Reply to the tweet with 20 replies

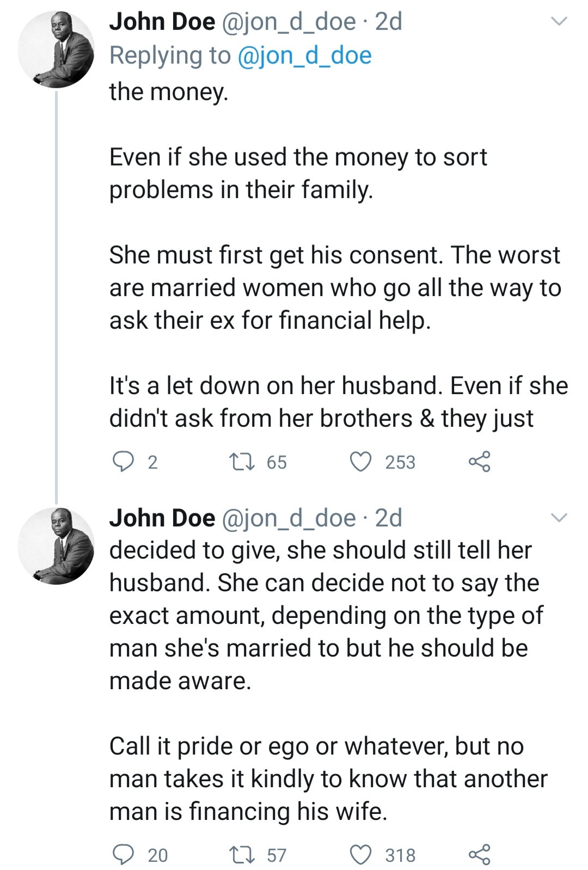click(124, 854)
